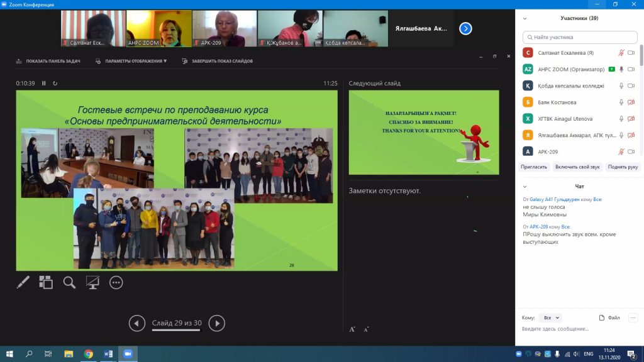The height and width of the screenshot is (362, 644).
Task: Toggle microphone icon for ХГТВК Ainagul Utenova
Action: 621,119
